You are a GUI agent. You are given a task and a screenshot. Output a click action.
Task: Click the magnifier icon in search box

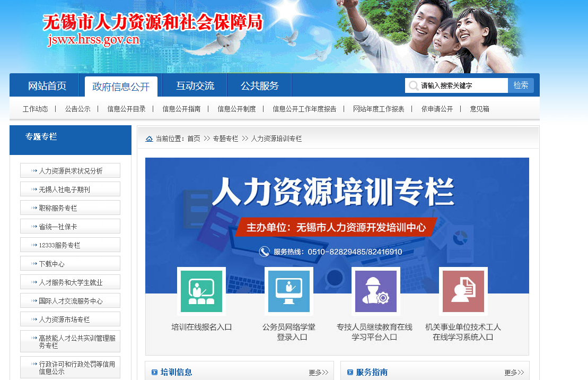(414, 85)
